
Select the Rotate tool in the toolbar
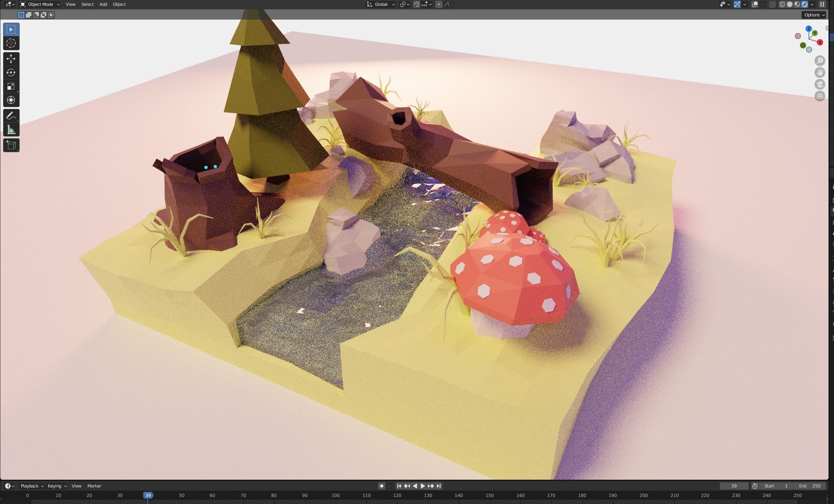click(x=11, y=73)
